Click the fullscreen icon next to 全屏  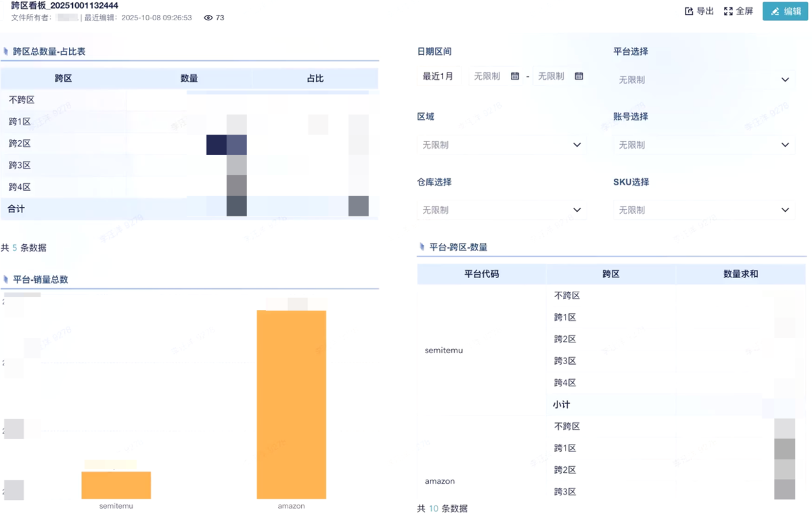[x=728, y=12]
